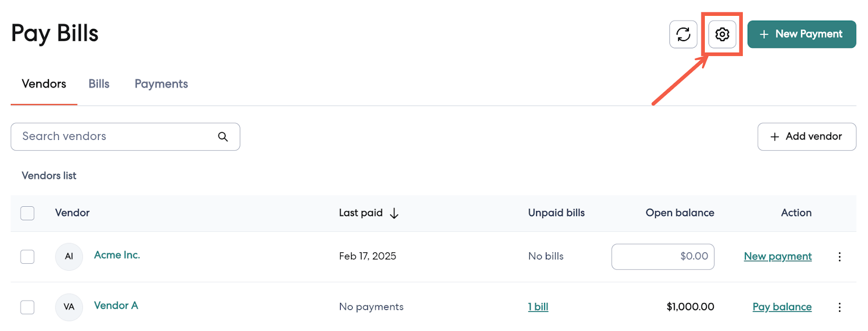This screenshot has height=331, width=868.
Task: Open the three-dot menu for Vendor A
Action: tap(839, 307)
